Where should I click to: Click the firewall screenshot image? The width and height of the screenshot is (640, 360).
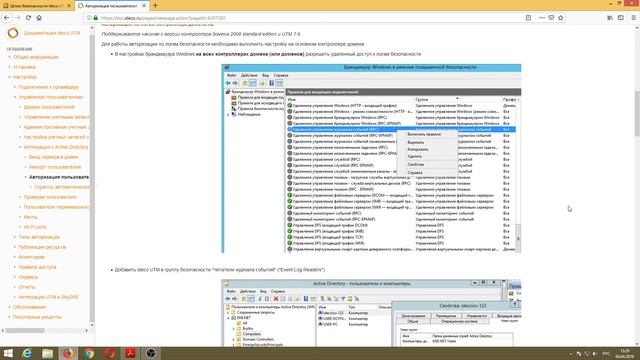(371, 158)
